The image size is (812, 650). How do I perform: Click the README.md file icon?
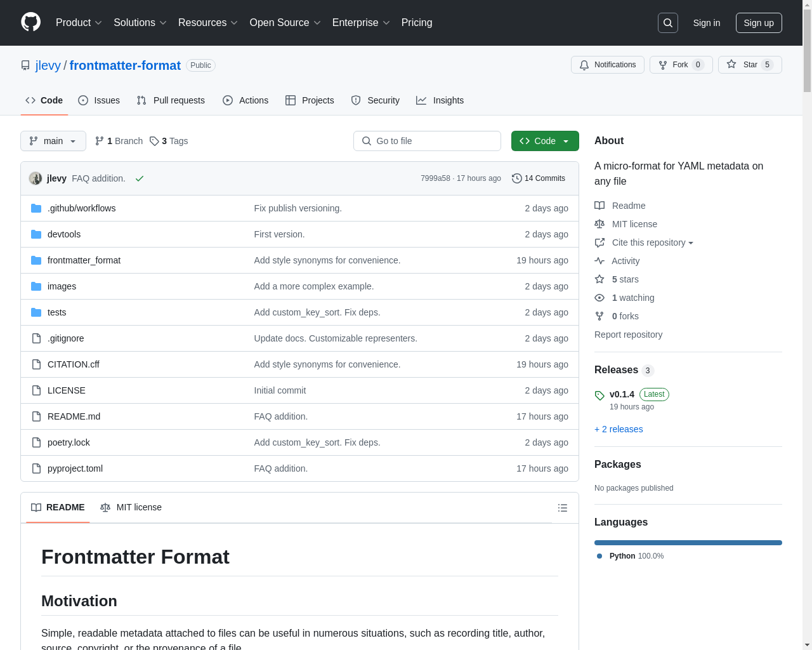(x=36, y=416)
